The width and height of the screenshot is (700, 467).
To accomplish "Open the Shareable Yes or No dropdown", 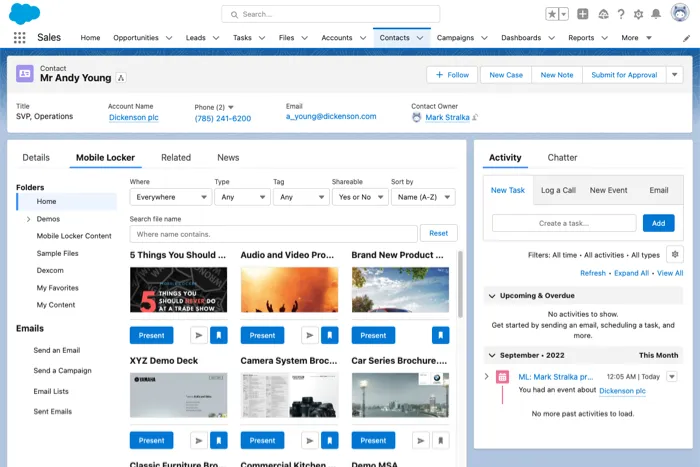I will tap(360, 197).
